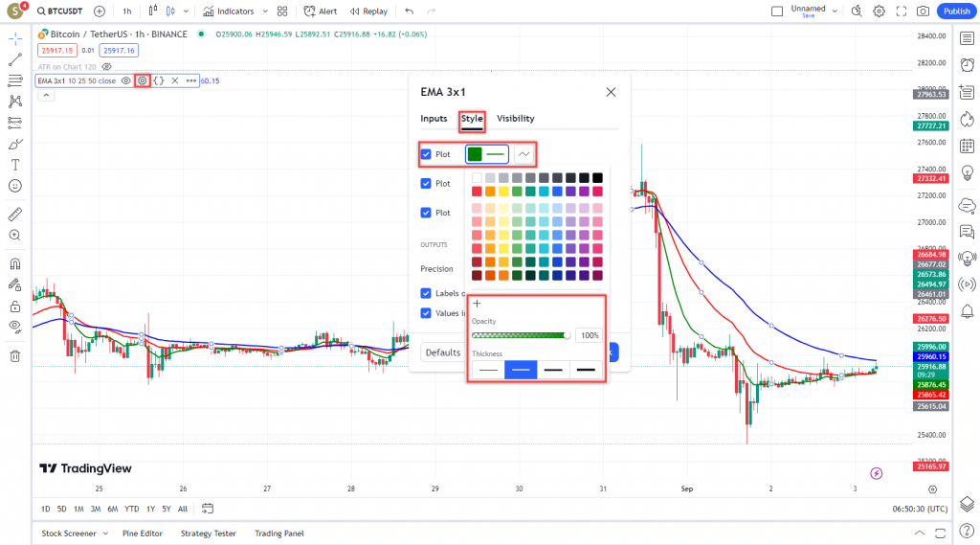Open the emoji icons tool
The height and width of the screenshot is (545, 980).
tap(15, 186)
